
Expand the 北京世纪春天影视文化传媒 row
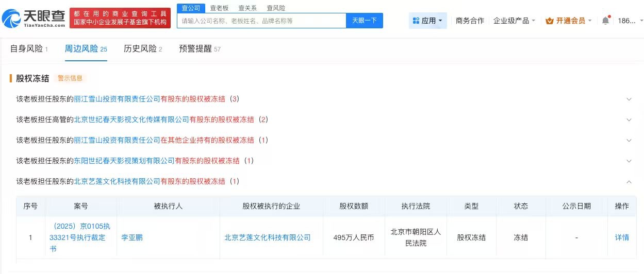629,119
